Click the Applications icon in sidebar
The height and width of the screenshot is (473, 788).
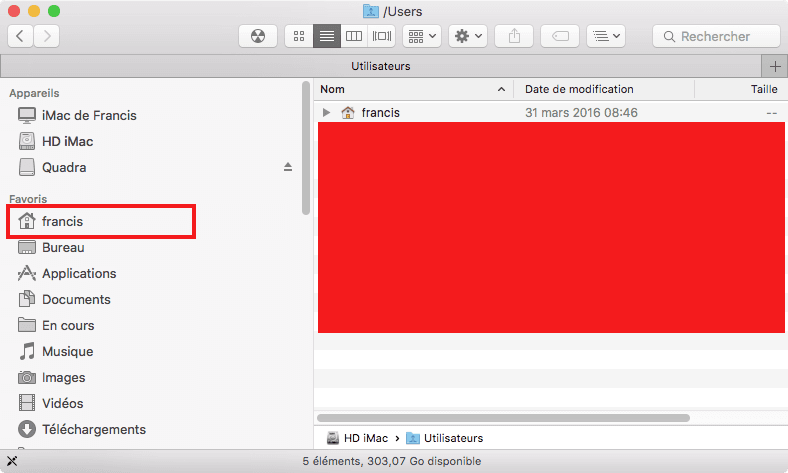click(27, 273)
